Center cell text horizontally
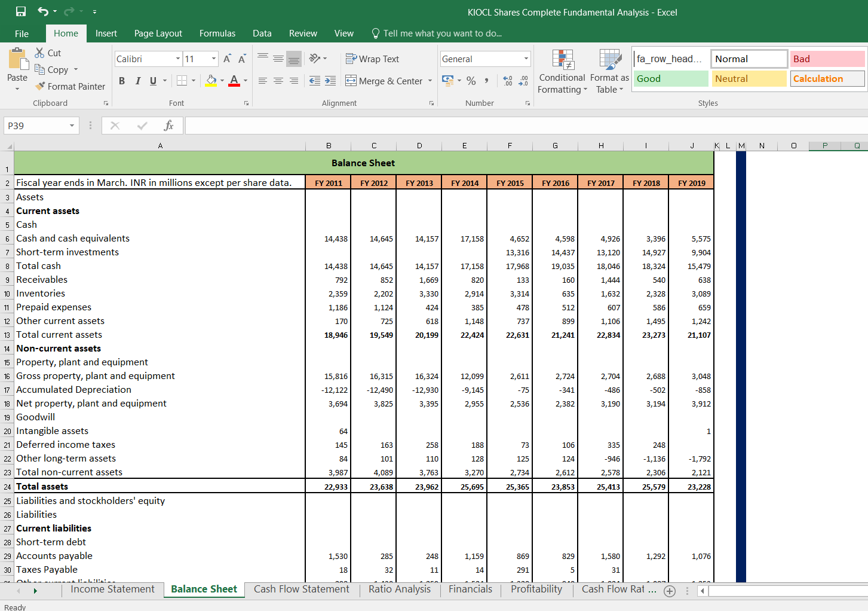This screenshot has height=611, width=868. click(x=278, y=81)
